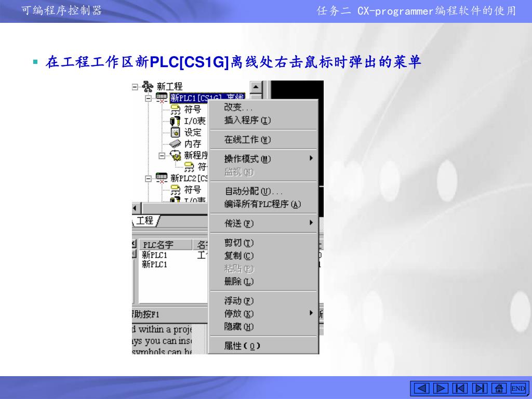Screen dimensions: 532x399
Task: Switch to the 工程 tab
Action: coord(145,220)
